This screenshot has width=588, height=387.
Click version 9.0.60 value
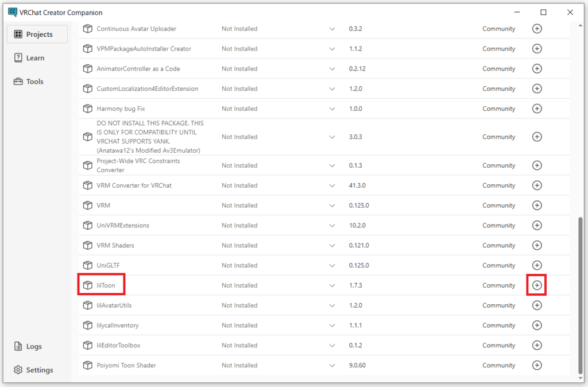[357, 365]
